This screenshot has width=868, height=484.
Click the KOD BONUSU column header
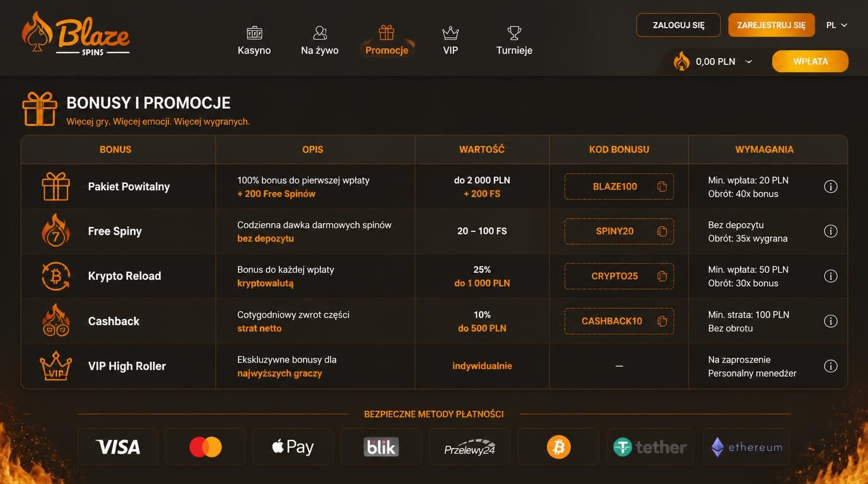(x=619, y=149)
